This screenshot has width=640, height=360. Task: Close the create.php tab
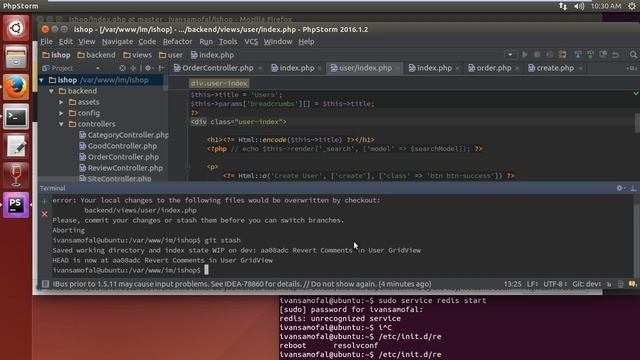[580, 69]
